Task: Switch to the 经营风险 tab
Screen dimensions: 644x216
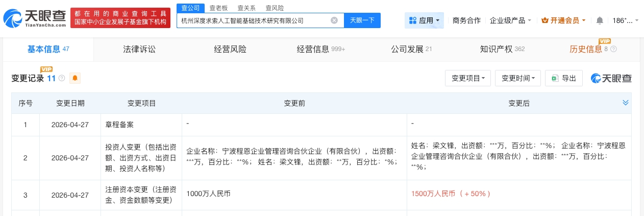Action: tap(230, 50)
